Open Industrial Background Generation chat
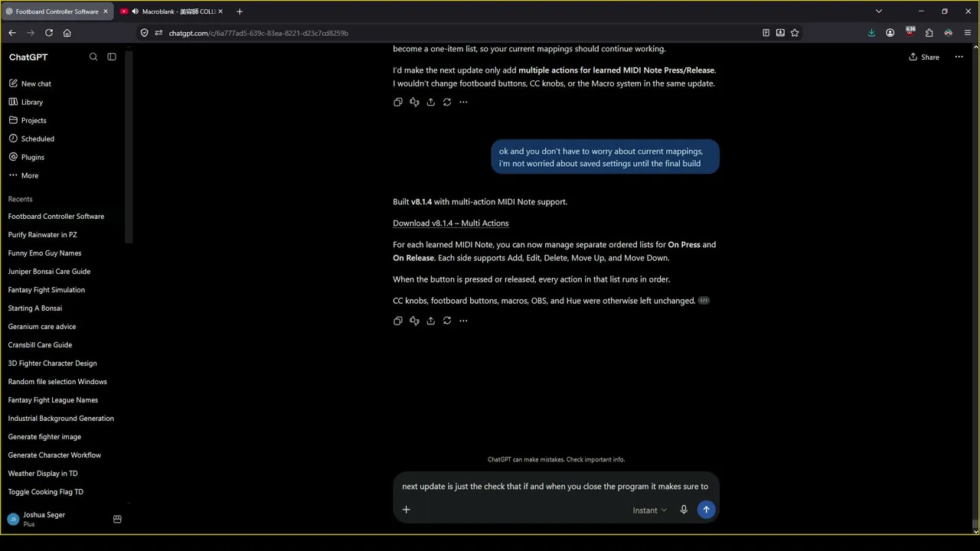The height and width of the screenshot is (551, 980). pos(61,419)
